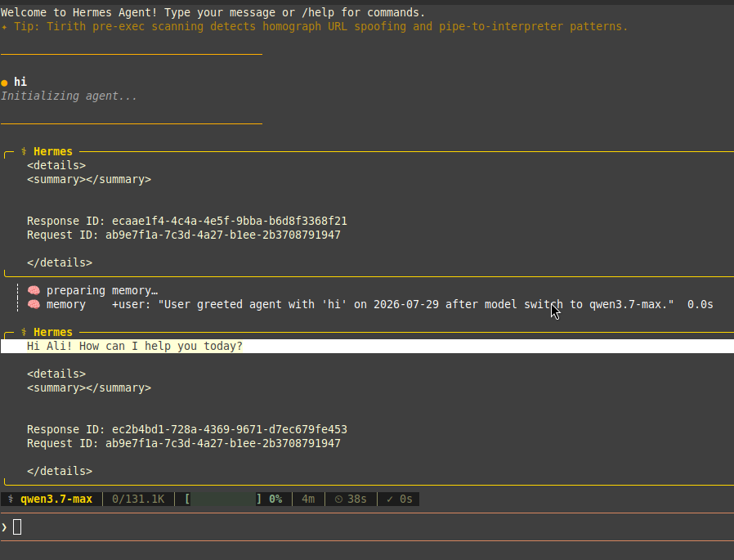Click the '<summary></summary>' line in second Hermes panel

click(x=89, y=388)
